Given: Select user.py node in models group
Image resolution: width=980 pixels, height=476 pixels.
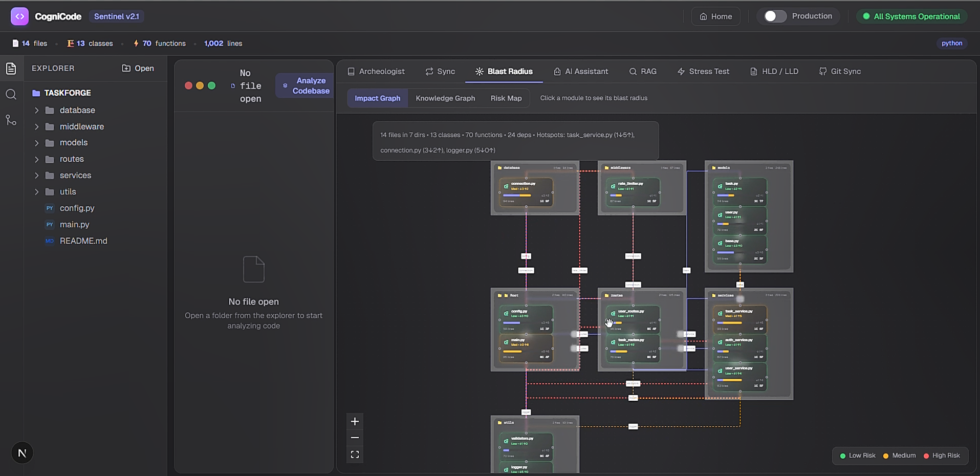Looking at the screenshot, I should [740, 221].
